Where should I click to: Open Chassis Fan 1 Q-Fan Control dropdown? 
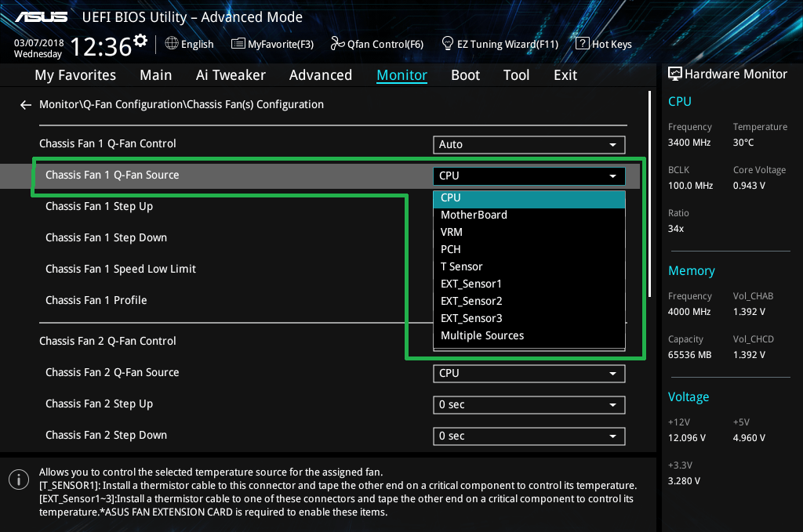pos(529,145)
